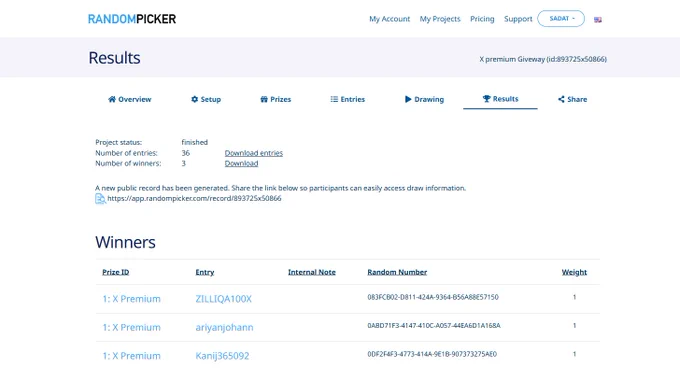Open the Prizes tab
This screenshot has height=382, width=680.
[x=275, y=99]
